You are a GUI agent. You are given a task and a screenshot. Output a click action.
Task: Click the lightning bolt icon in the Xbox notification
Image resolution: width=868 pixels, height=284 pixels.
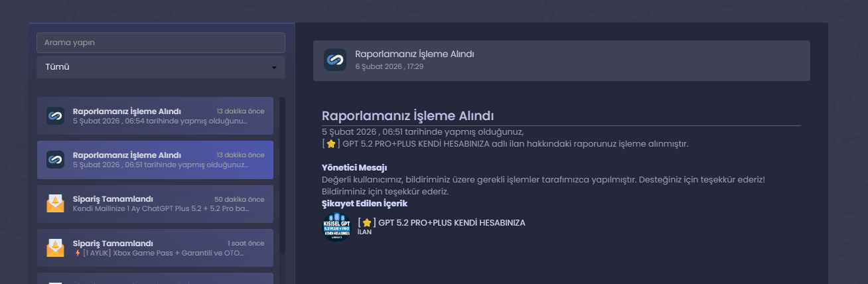pos(78,253)
